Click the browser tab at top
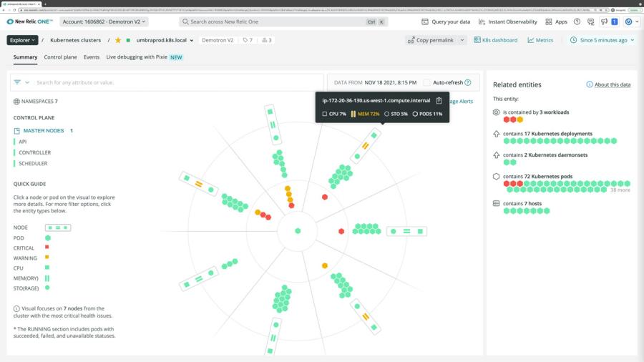 [21, 4]
